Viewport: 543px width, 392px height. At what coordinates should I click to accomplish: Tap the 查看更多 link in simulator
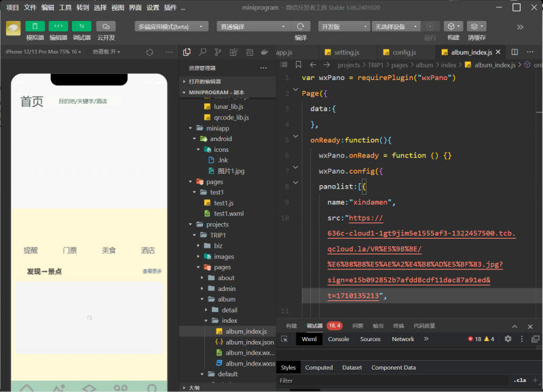152,271
